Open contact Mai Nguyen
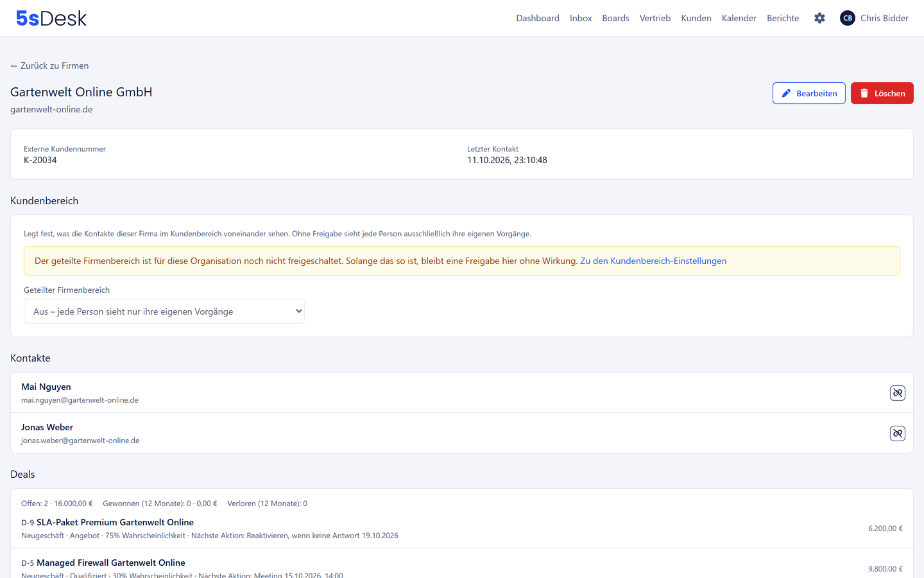The width and height of the screenshot is (924, 578). pos(46,387)
